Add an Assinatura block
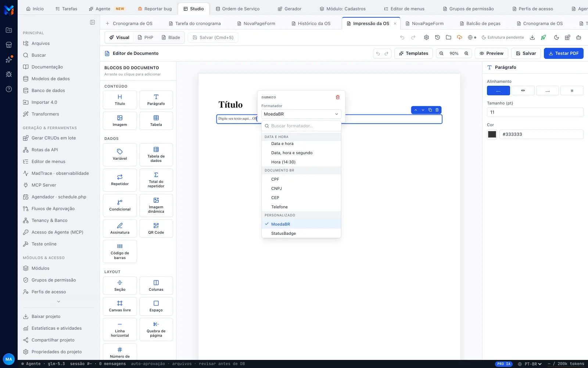 [120, 229]
